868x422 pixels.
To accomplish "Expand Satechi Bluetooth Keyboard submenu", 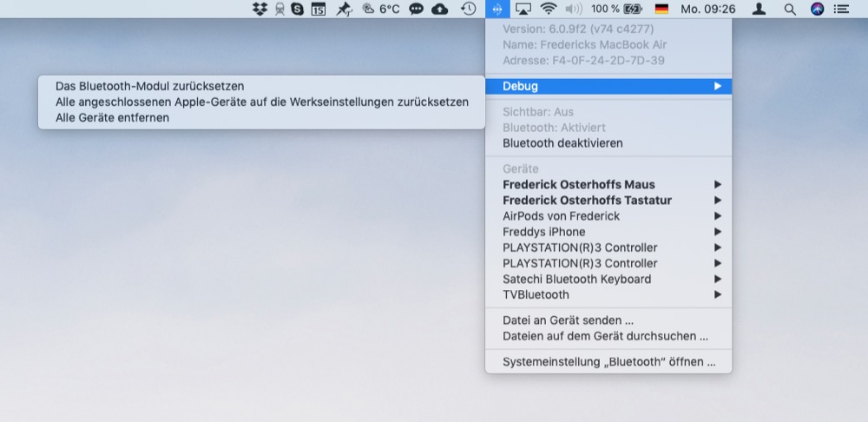I will click(717, 279).
